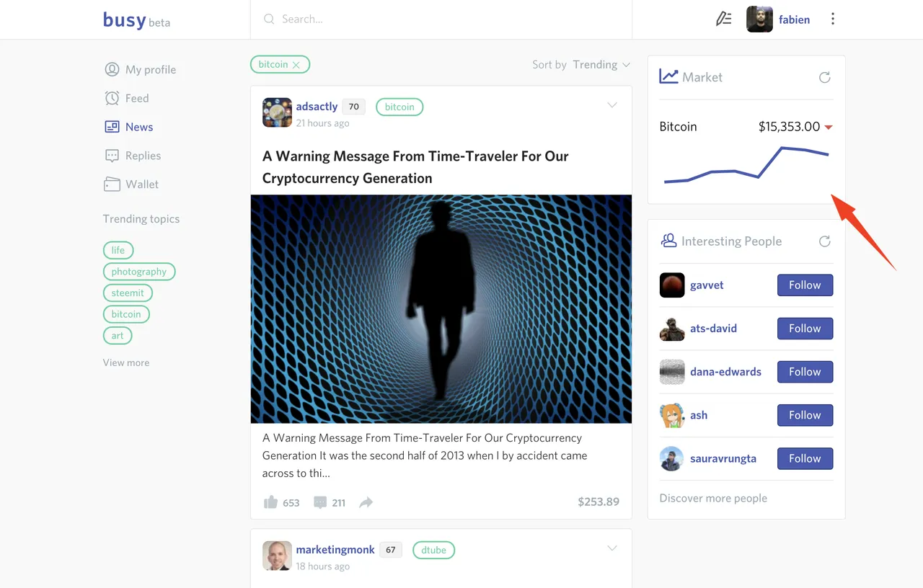Viewport: 923px width, 588px height.
Task: Click the marketingmonk username link
Action: [x=335, y=550]
